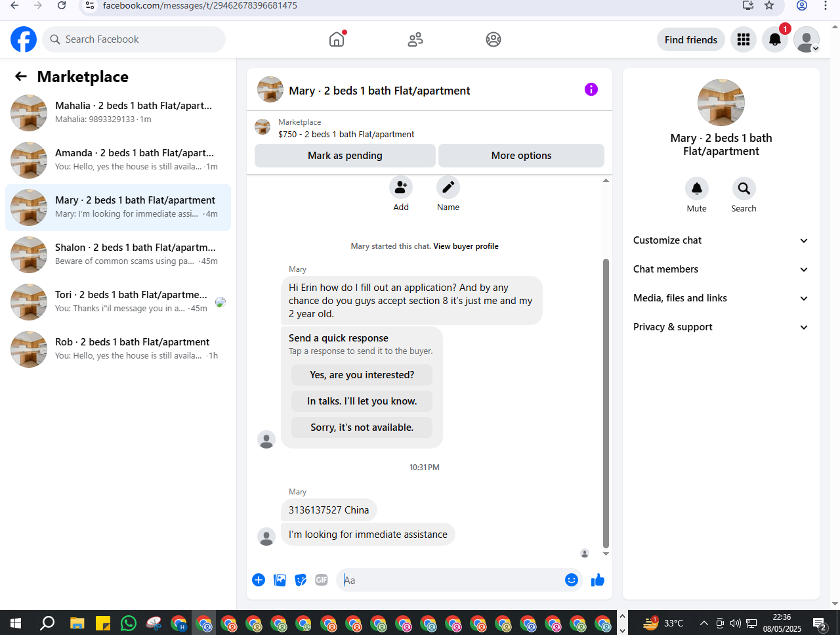Screen dimensions: 840x635
Task: View site information icon in address bar
Action: (91, 5)
